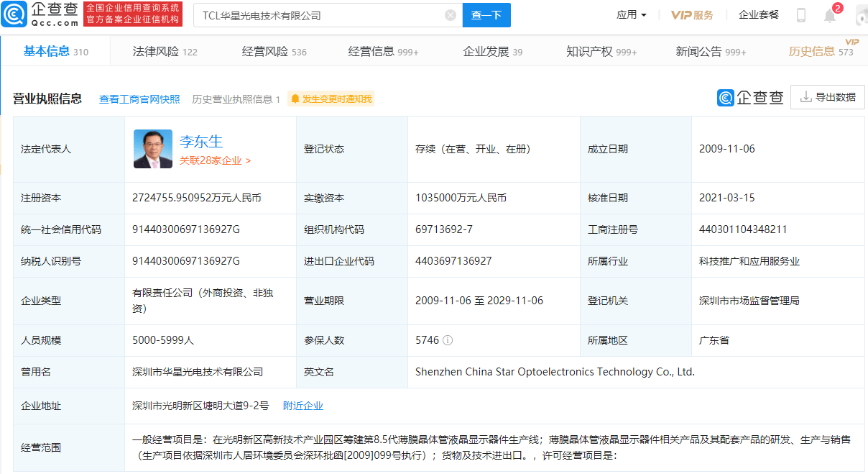868x474 pixels.
Task: Open 历史营业执照信息 link
Action: coord(236,99)
